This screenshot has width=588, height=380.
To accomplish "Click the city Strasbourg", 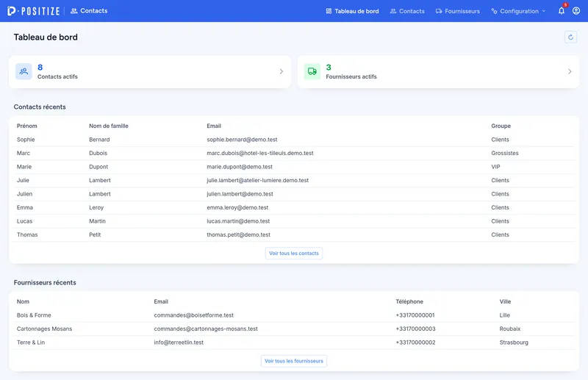I will coord(513,342).
